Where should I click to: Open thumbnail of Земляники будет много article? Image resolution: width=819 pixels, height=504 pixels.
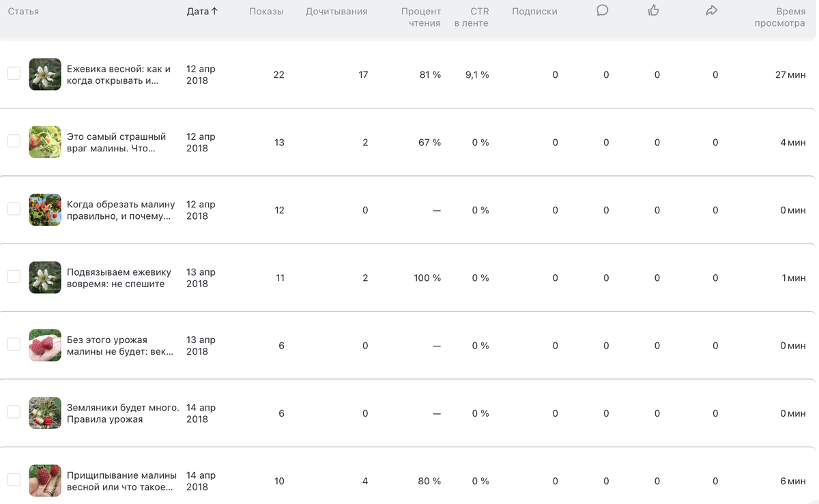45,413
